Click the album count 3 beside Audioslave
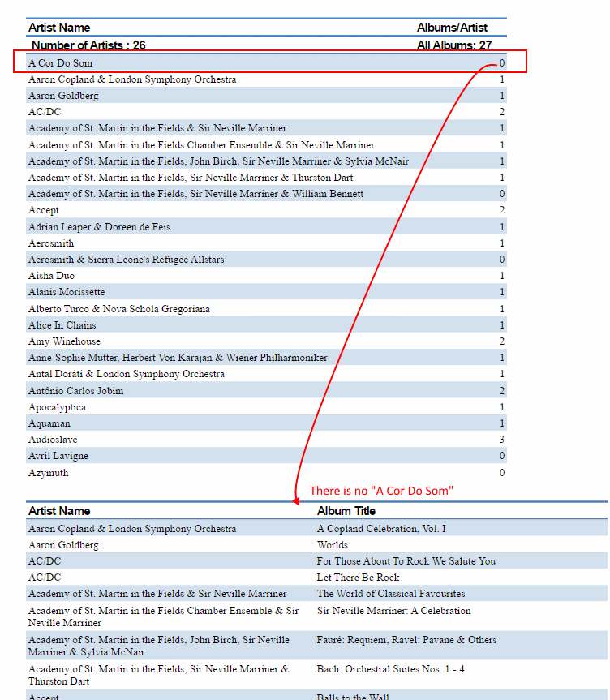 (x=502, y=440)
